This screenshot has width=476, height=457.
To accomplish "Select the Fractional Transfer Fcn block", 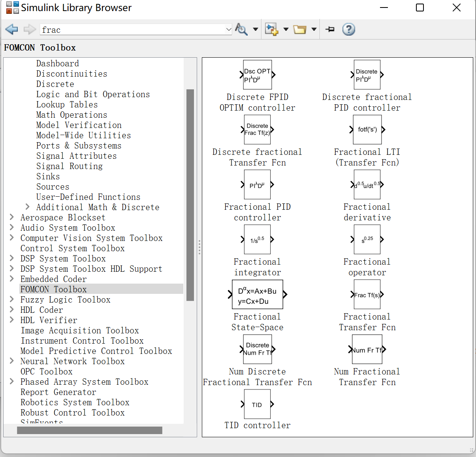I will tap(367, 294).
